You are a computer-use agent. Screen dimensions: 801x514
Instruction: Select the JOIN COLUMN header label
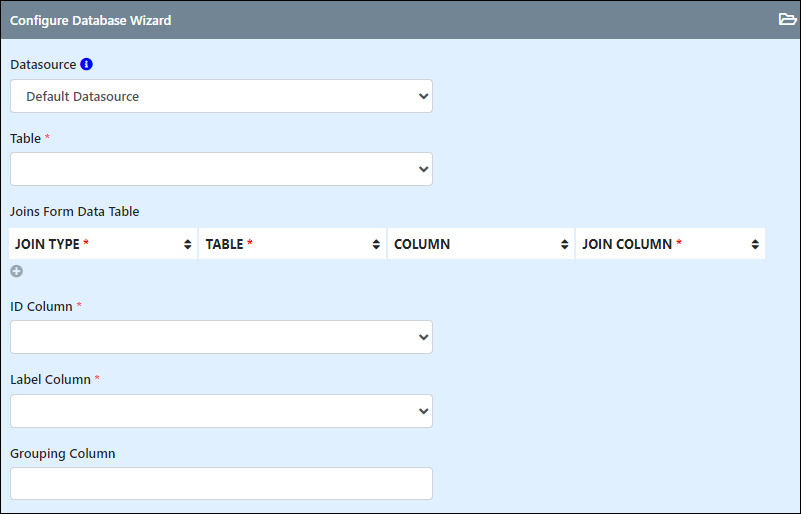pyautogui.click(x=627, y=244)
